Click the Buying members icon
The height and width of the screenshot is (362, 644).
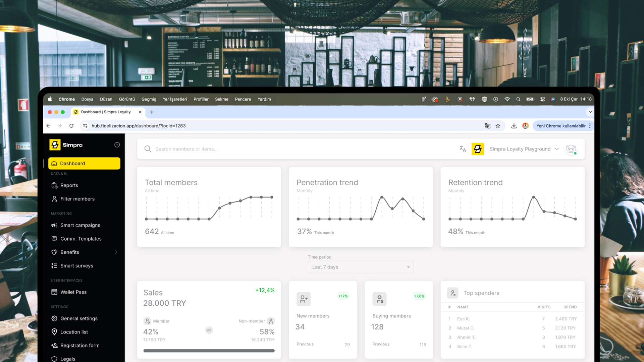coord(379,299)
